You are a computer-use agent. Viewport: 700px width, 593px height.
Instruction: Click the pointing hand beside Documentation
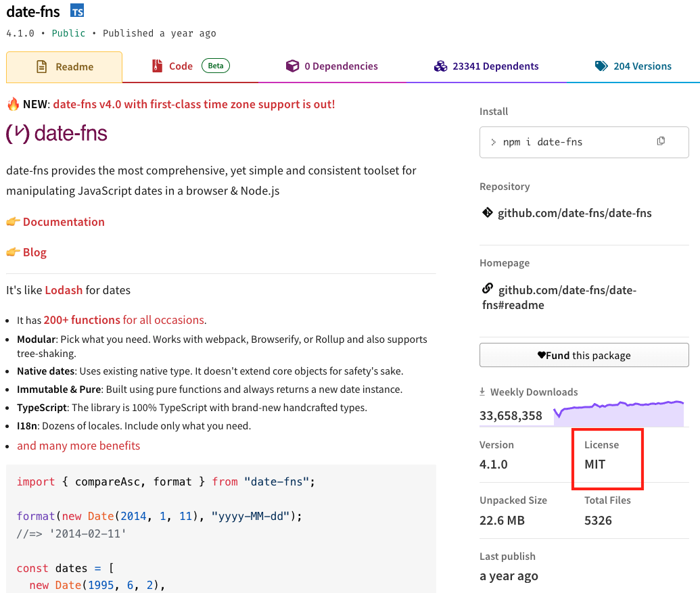point(13,222)
